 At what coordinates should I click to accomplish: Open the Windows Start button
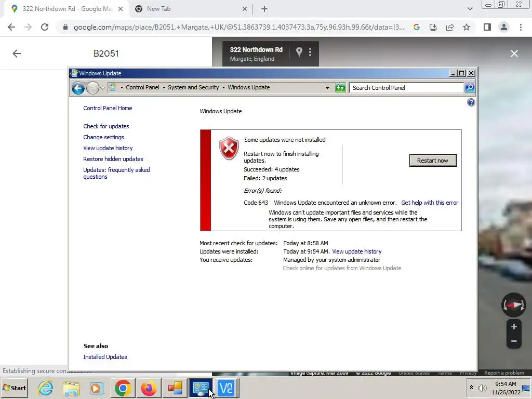pyautogui.click(x=15, y=388)
